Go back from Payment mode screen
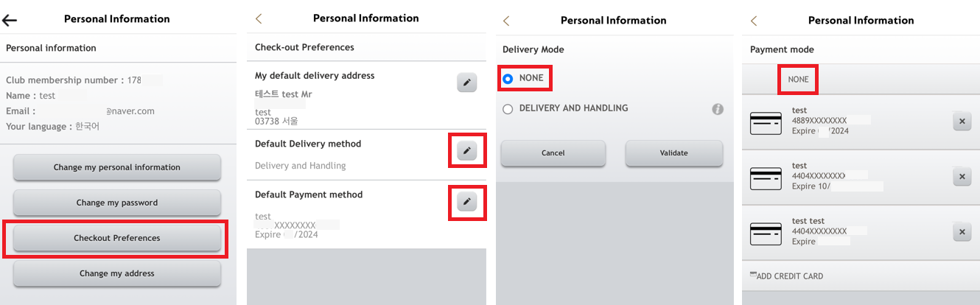This screenshot has width=980, height=305. pos(754,21)
